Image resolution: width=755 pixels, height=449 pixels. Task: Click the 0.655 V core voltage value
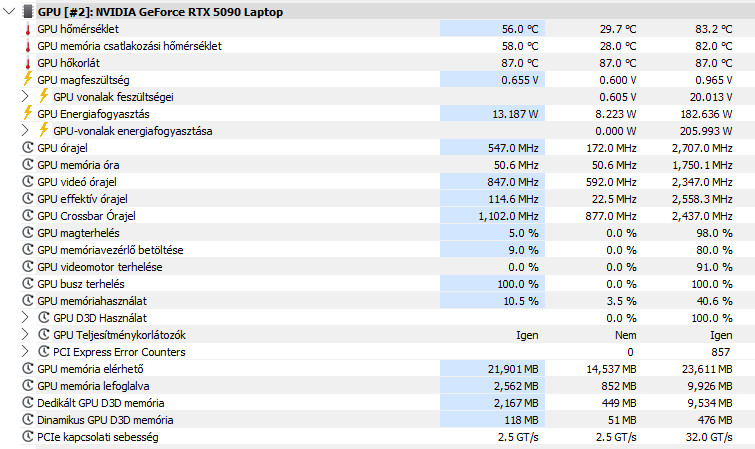[520, 80]
